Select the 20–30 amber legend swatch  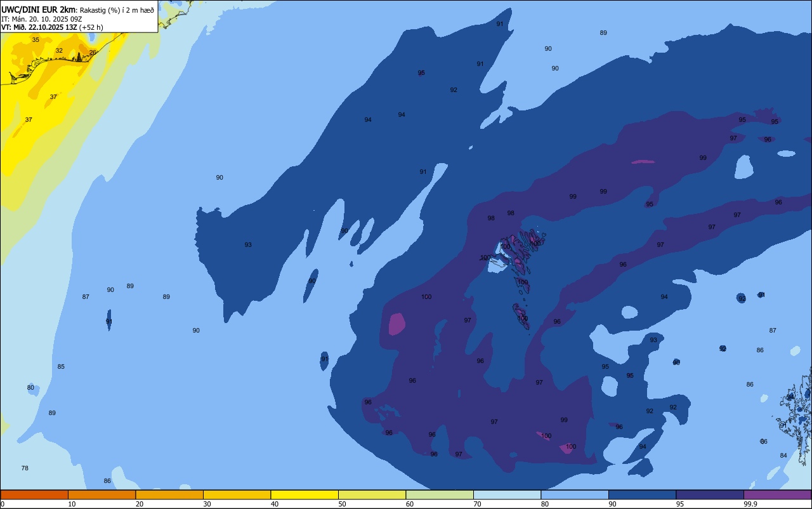click(169, 494)
